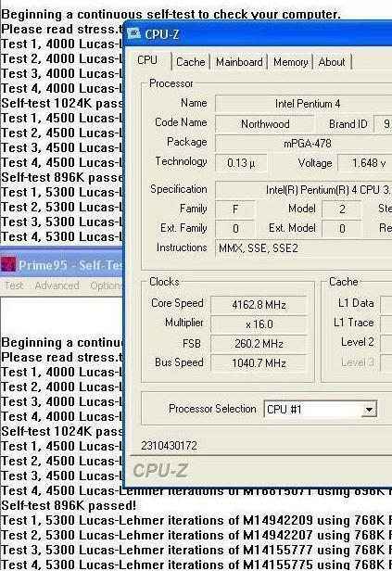Open the Mainboard tab
392x571 pixels.
point(239,62)
